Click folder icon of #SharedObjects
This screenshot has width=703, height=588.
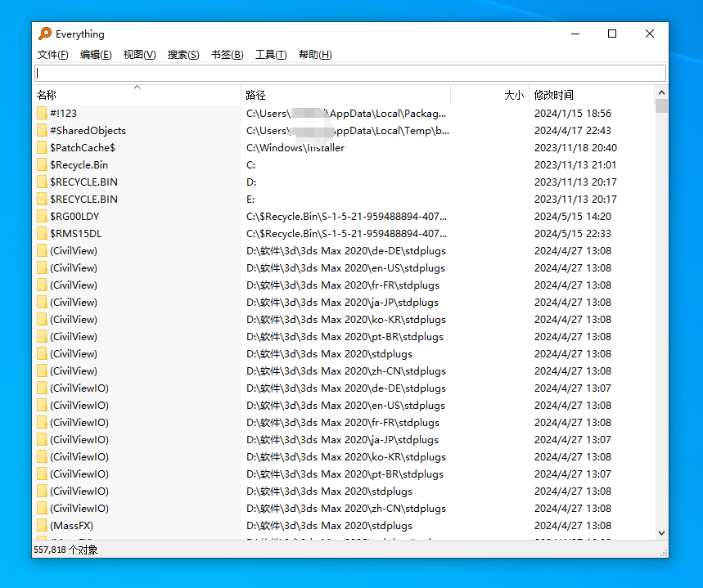pyautogui.click(x=42, y=130)
